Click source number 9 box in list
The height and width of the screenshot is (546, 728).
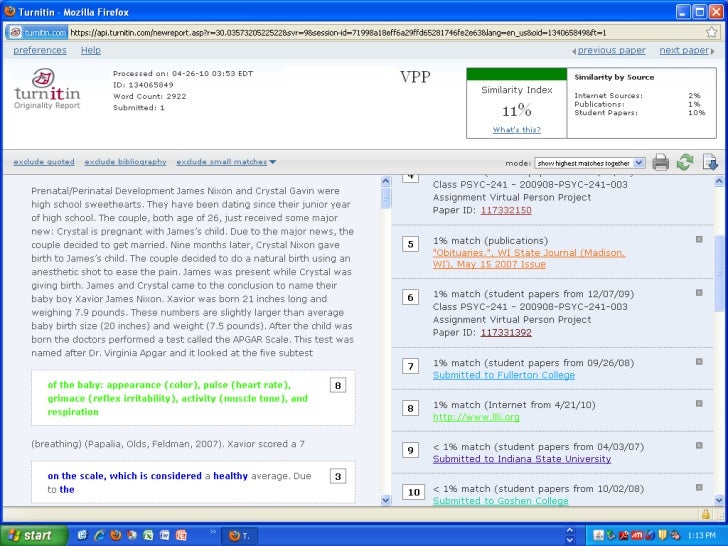click(410, 450)
